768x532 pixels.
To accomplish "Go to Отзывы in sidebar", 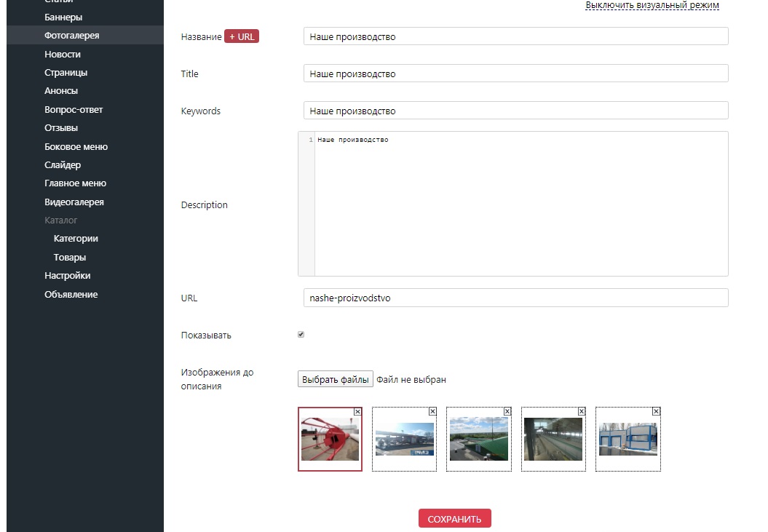I will tap(60, 128).
